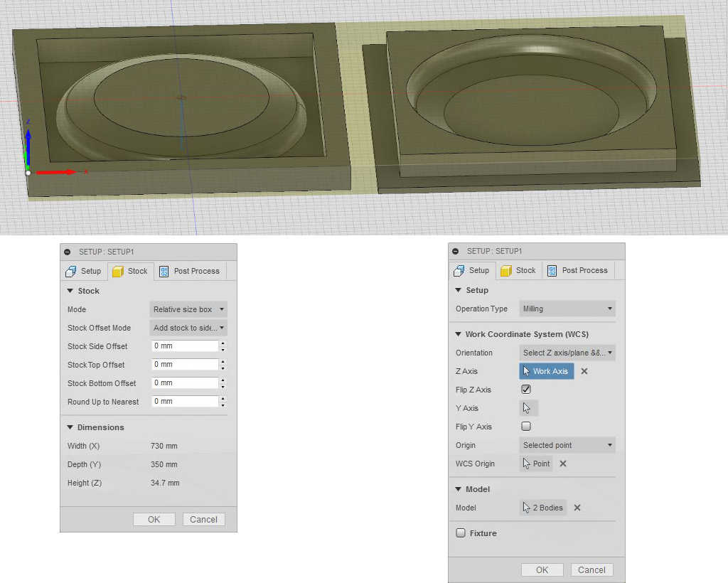Collapse Work Coordinate System (WCS) section

(x=459, y=333)
